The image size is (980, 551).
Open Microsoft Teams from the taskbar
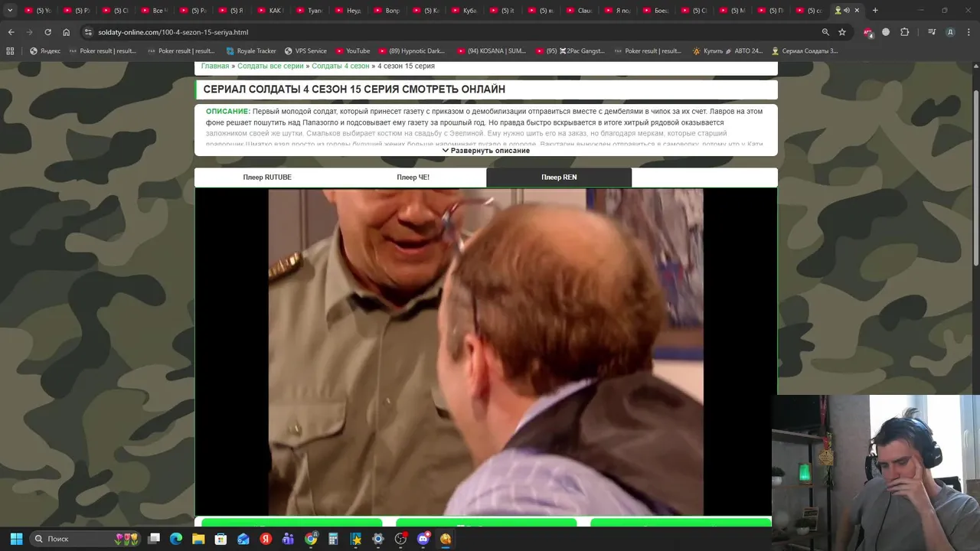[x=288, y=539]
